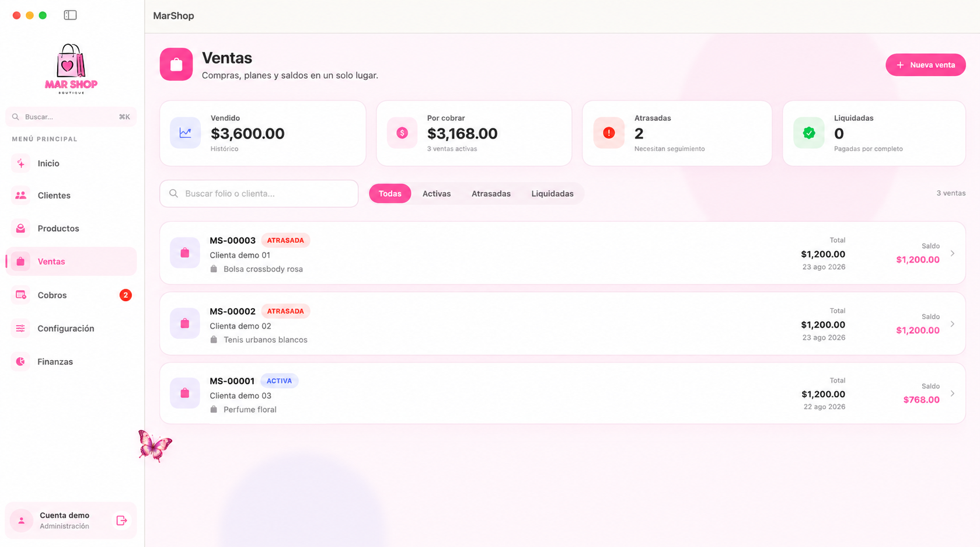Click Clienta demo 03 name

coord(240,395)
